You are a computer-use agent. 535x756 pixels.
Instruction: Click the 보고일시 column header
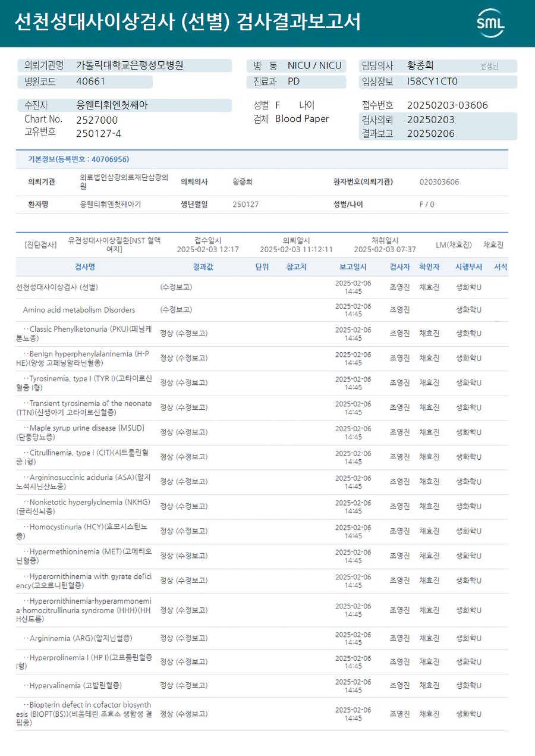pos(353,267)
